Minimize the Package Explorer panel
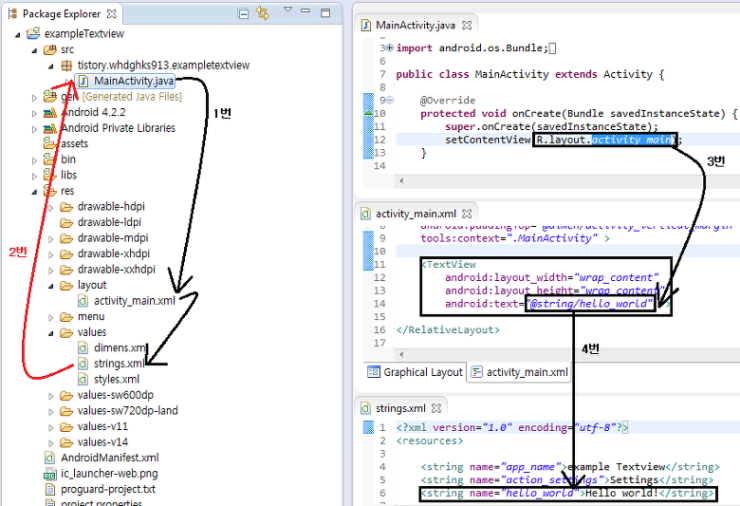The image size is (740, 506). coord(306,10)
